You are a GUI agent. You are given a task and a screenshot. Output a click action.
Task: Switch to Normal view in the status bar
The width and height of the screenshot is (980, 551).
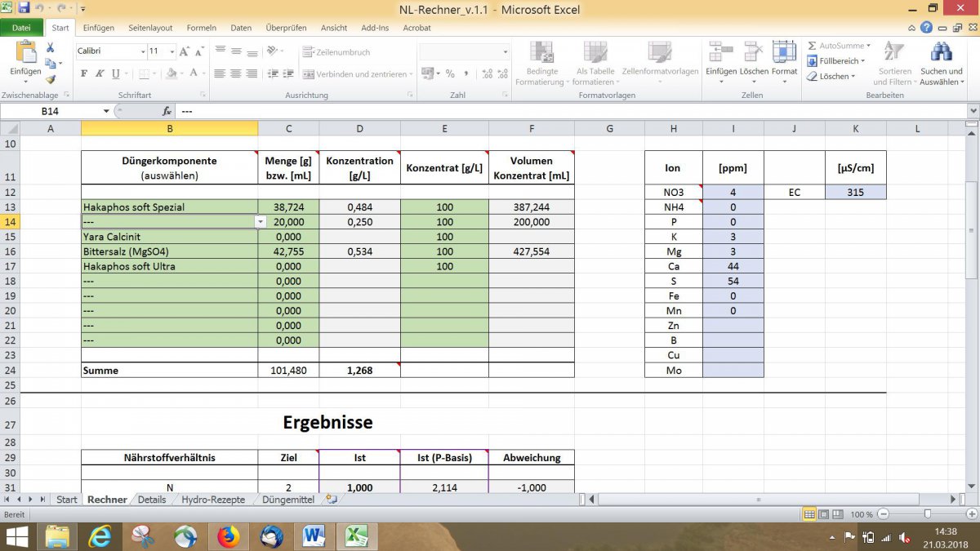point(809,514)
